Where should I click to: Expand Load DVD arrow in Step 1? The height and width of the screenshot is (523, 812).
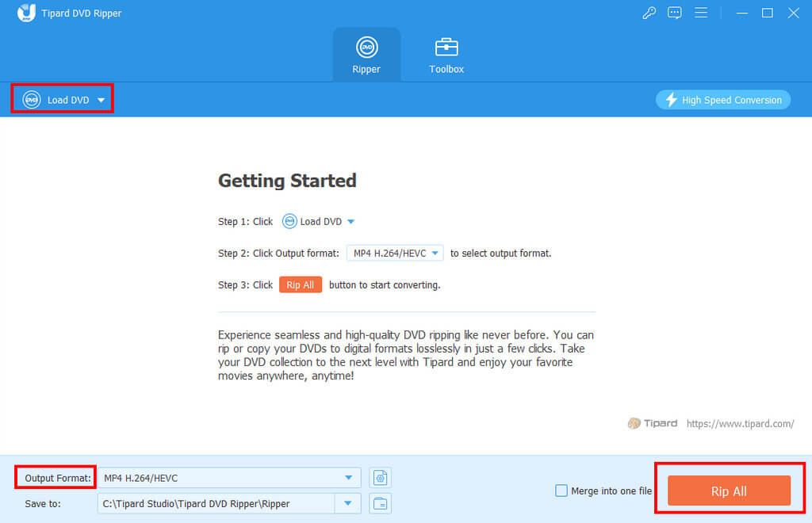(x=350, y=221)
